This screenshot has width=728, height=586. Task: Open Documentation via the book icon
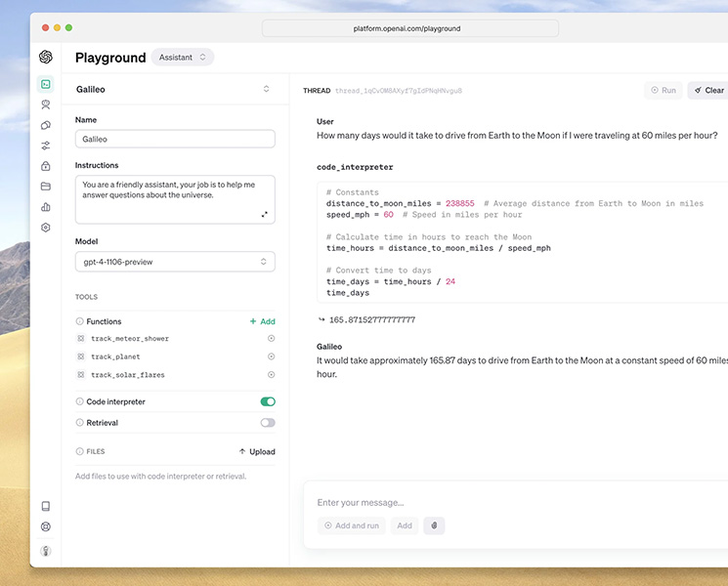click(x=45, y=506)
